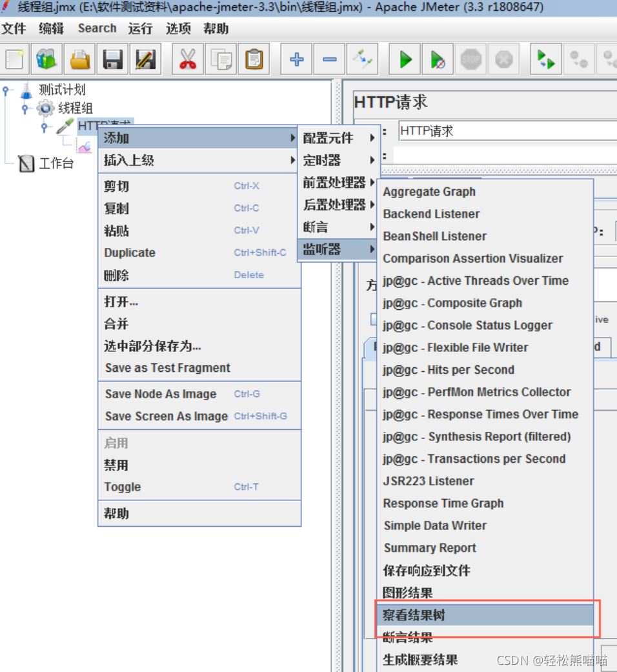Viewport: 617px width, 672px height.
Task: Select the 测试计划 flask icon
Action: coord(26,90)
